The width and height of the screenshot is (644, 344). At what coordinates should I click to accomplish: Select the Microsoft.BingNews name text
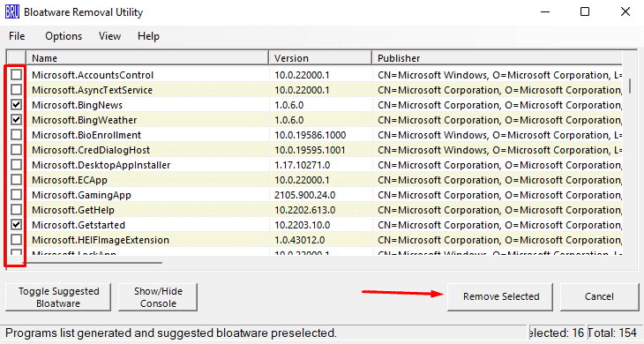point(78,105)
